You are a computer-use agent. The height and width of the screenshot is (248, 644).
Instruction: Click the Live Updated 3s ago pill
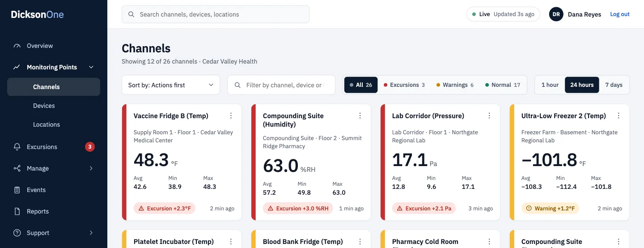[503, 14]
